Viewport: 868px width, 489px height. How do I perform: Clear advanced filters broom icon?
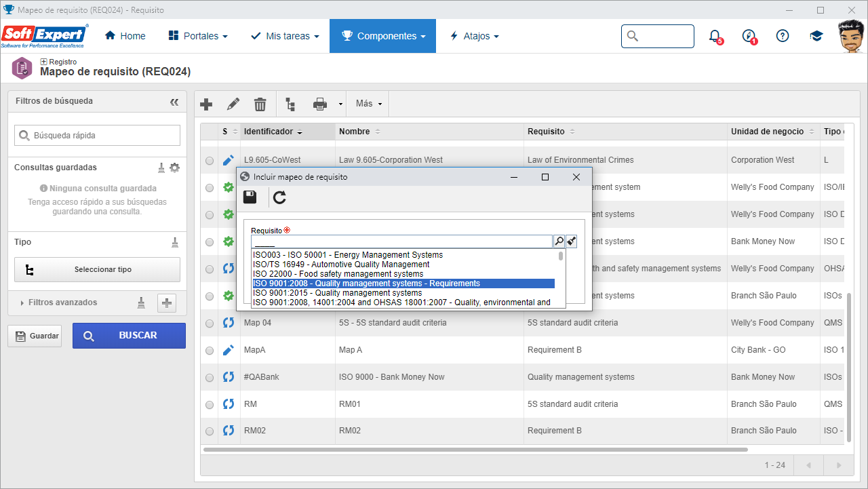[x=141, y=302]
